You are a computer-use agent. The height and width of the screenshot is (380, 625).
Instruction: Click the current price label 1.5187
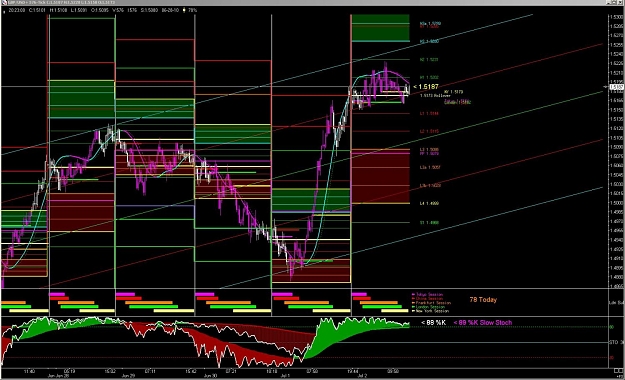[426, 87]
